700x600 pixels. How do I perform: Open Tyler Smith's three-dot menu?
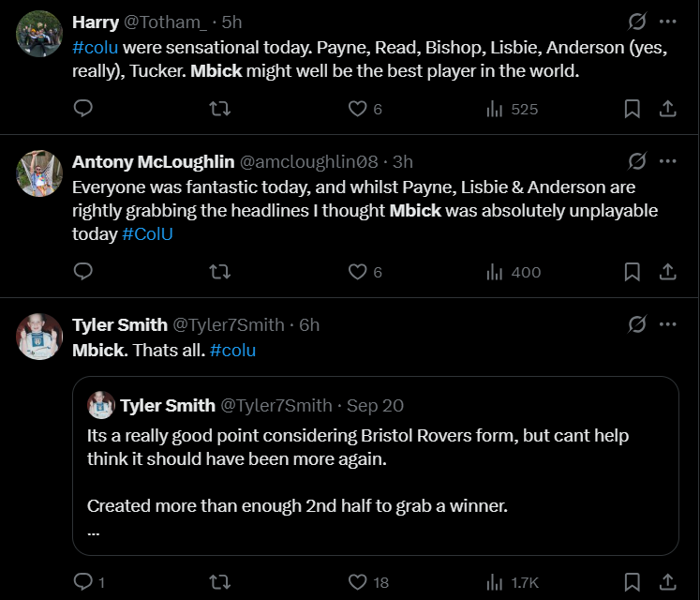667,324
